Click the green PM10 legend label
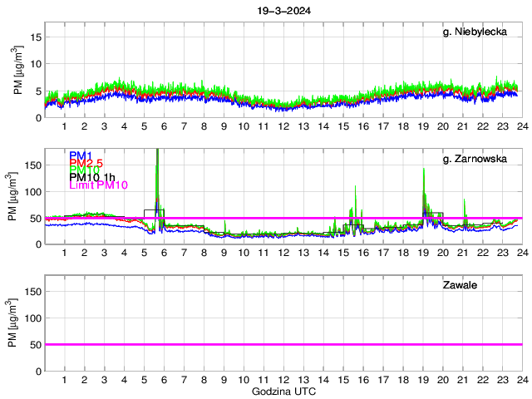This screenshot has width=532, height=399. [85, 170]
